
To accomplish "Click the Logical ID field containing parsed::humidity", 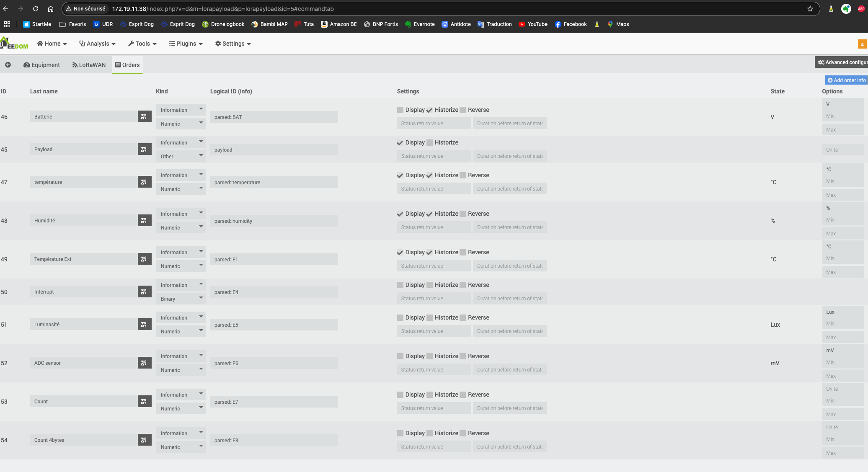I will pos(274,221).
